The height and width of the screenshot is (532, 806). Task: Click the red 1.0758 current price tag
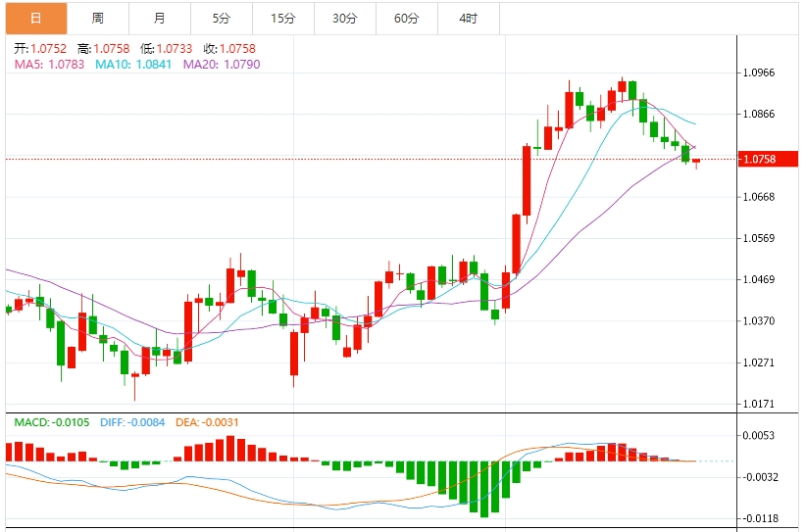768,159
